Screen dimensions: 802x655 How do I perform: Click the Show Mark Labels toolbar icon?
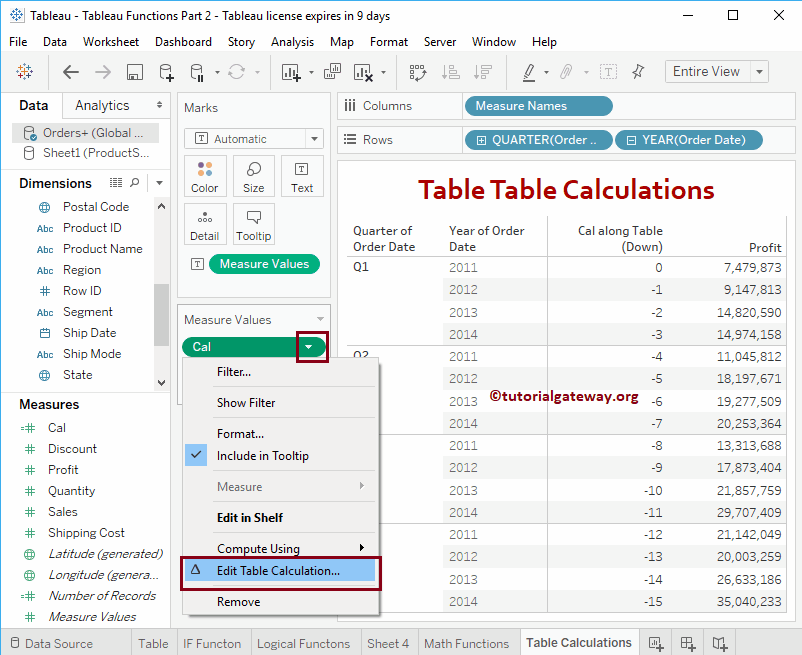coord(608,71)
